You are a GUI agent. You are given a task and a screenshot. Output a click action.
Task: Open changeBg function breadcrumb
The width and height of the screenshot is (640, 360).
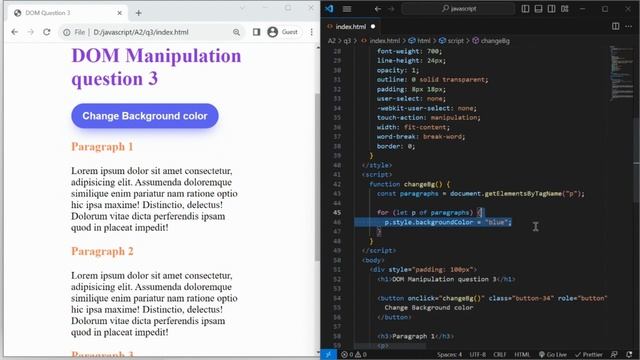[x=491, y=41]
